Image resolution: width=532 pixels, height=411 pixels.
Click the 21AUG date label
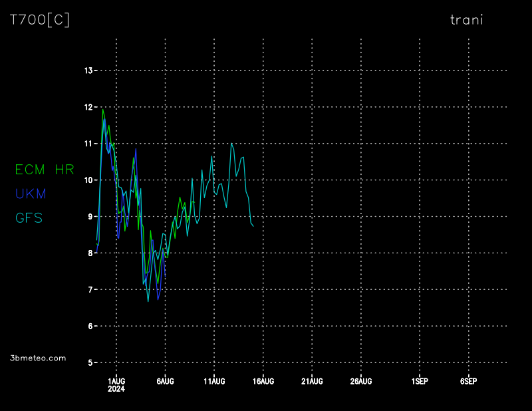tap(312, 381)
